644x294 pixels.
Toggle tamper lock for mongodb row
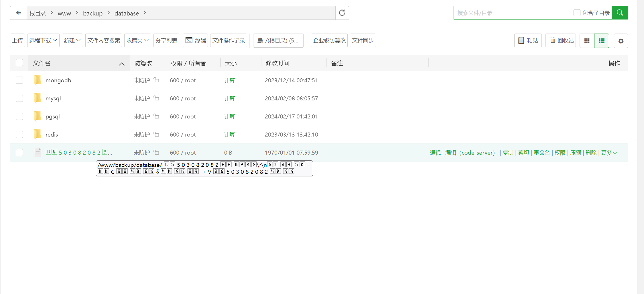(x=156, y=80)
